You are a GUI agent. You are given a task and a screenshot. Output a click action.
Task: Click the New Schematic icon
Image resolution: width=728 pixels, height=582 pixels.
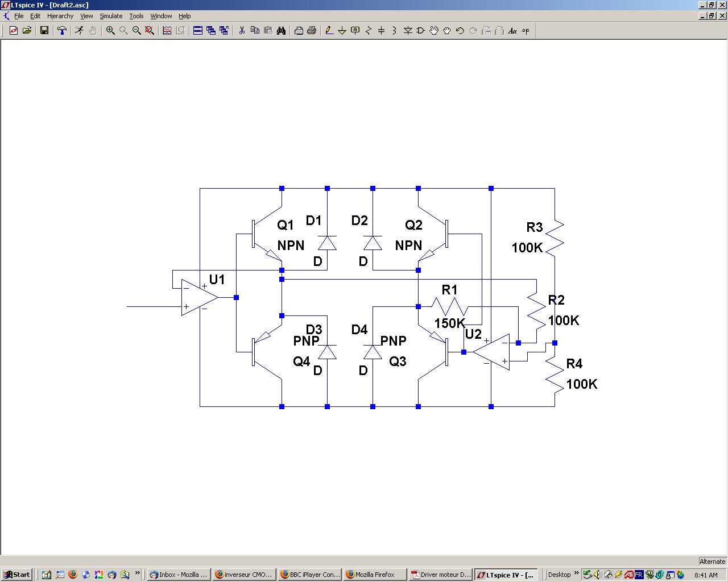coord(14,31)
